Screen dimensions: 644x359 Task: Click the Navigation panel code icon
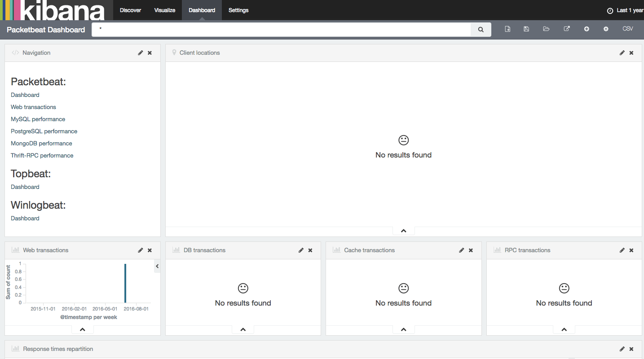click(15, 53)
